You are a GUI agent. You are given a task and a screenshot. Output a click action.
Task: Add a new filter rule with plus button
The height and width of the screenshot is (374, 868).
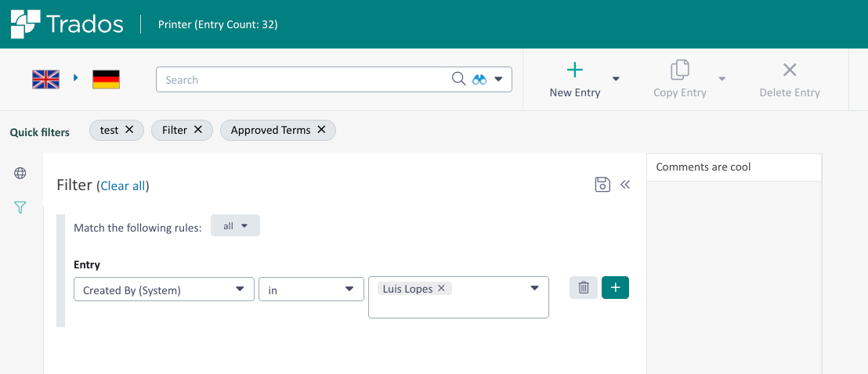pyautogui.click(x=615, y=288)
